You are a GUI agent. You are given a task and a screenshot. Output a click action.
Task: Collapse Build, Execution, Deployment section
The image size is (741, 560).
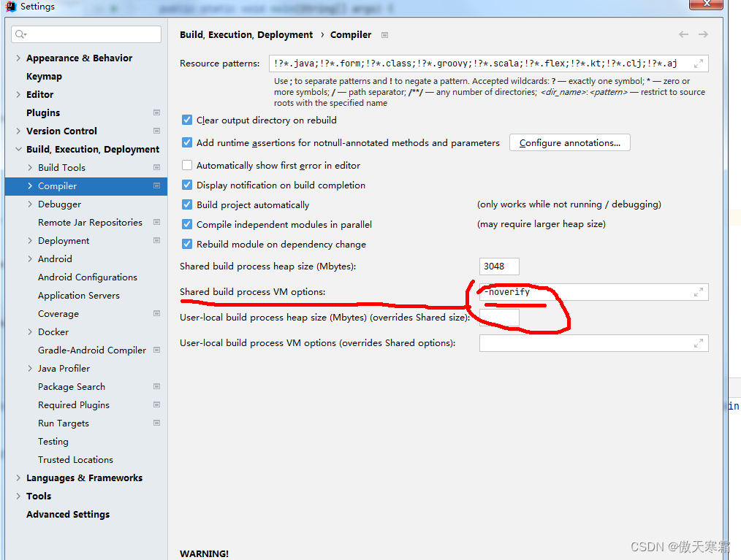(18, 149)
